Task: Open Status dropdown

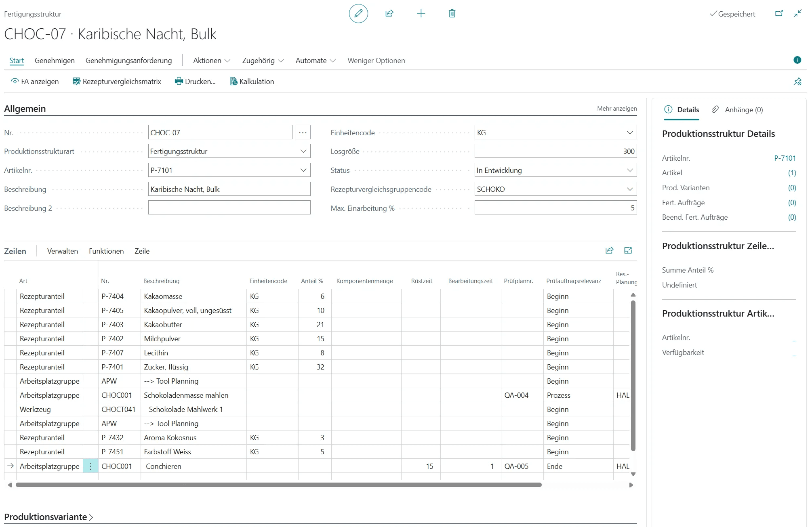Action: pyautogui.click(x=630, y=170)
